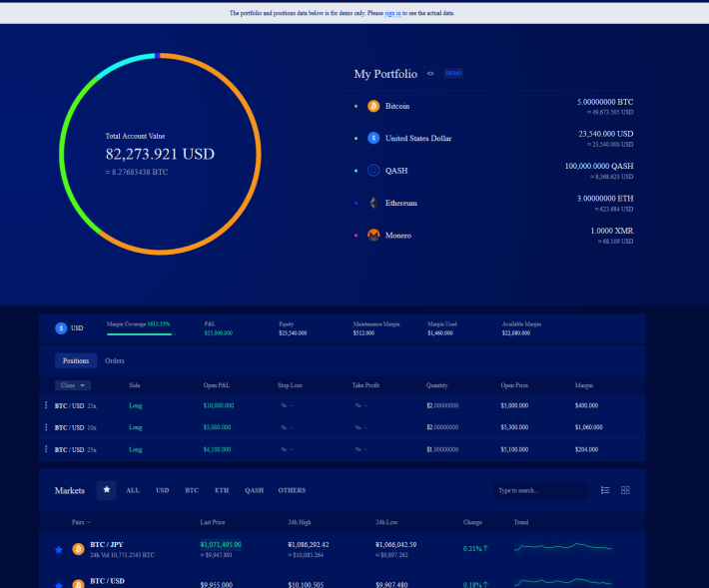The width and height of the screenshot is (709, 588).
Task: Switch markets to list view
Action: (x=605, y=490)
